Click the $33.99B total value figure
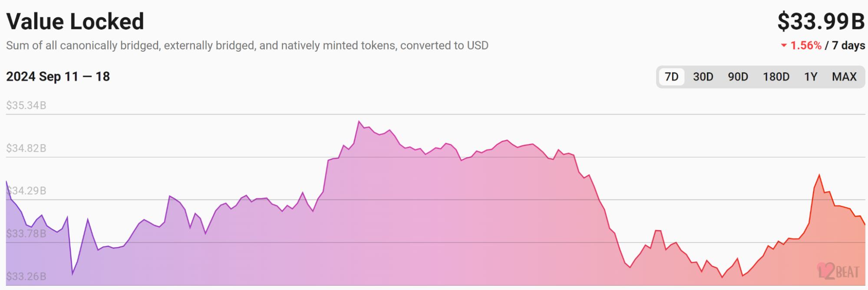868x290 pixels. (821, 21)
